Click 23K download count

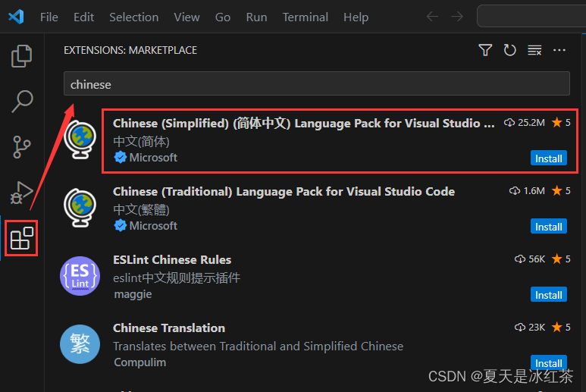[x=530, y=328]
